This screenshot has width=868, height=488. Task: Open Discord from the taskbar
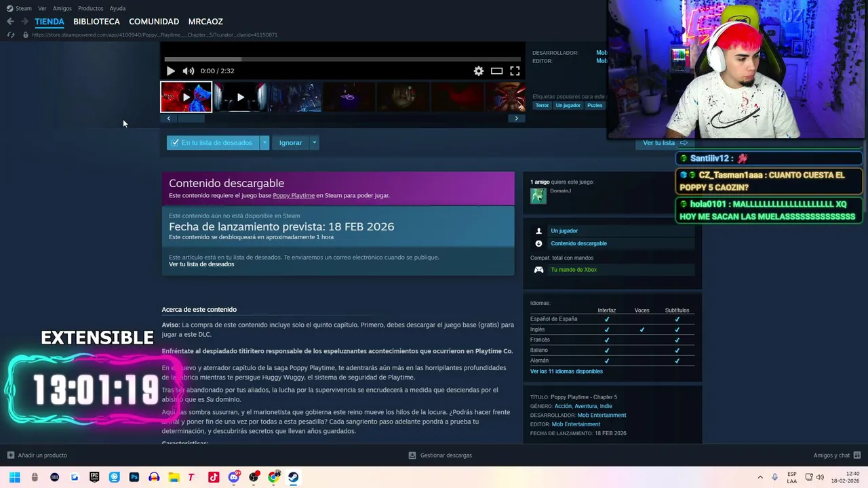coord(233,477)
